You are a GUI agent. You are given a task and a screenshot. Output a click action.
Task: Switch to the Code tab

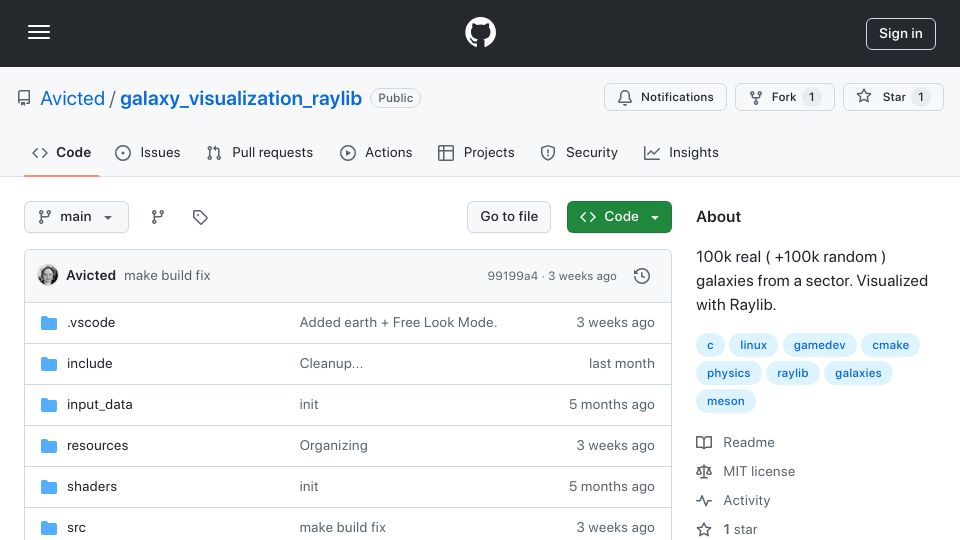coord(61,152)
